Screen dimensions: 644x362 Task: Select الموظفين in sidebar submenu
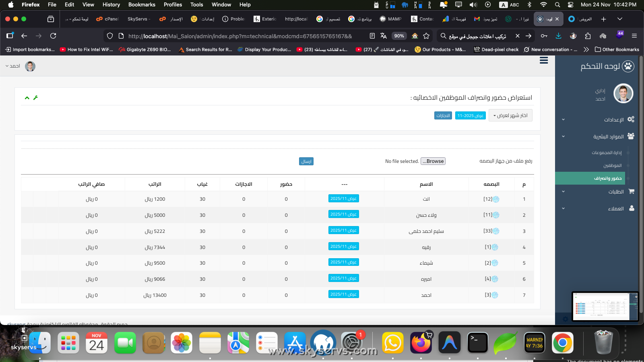[612, 165]
